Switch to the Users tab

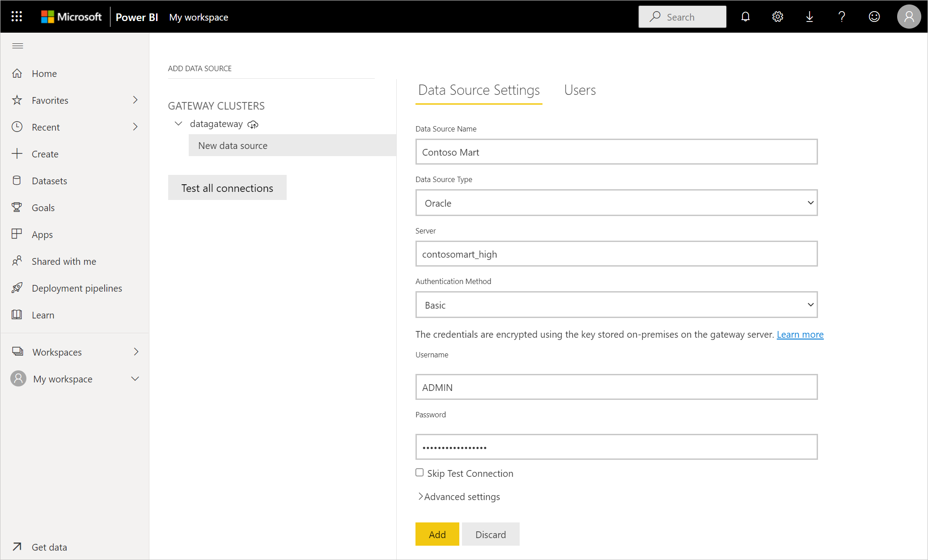579,89
